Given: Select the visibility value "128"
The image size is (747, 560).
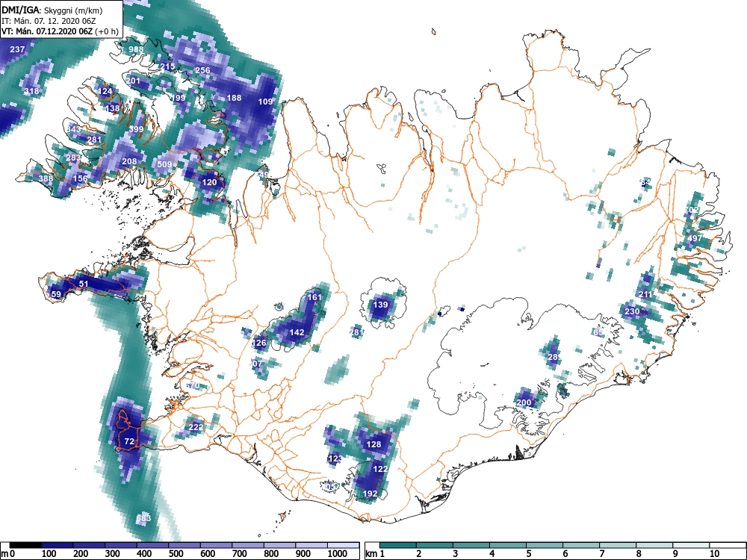Looking at the screenshot, I should 374,444.
